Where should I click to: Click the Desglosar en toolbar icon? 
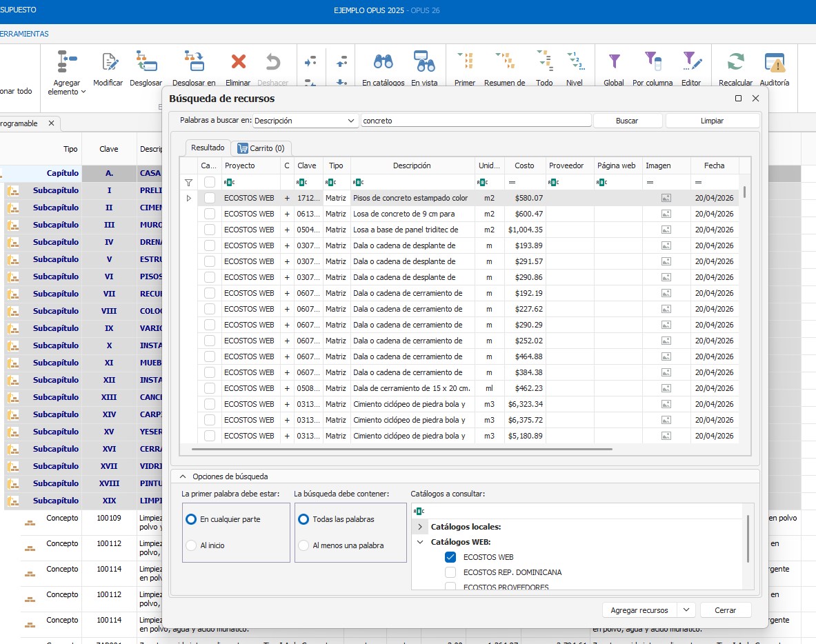195,61
